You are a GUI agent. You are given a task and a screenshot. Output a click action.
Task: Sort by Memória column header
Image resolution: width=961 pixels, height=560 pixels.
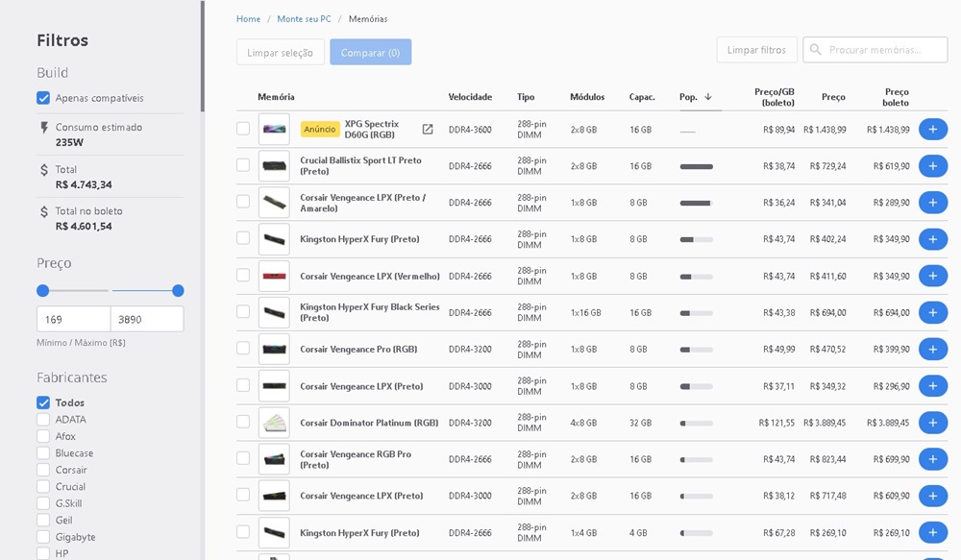click(x=276, y=97)
